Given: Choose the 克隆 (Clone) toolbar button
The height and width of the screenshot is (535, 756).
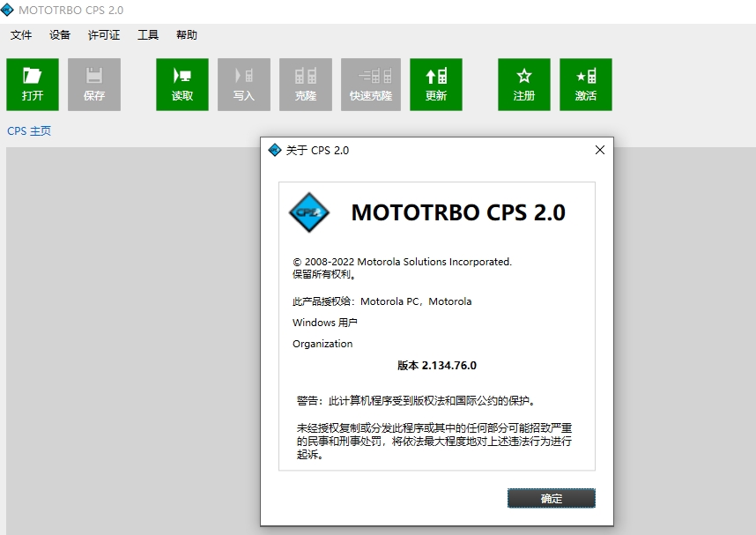Looking at the screenshot, I should [x=306, y=85].
